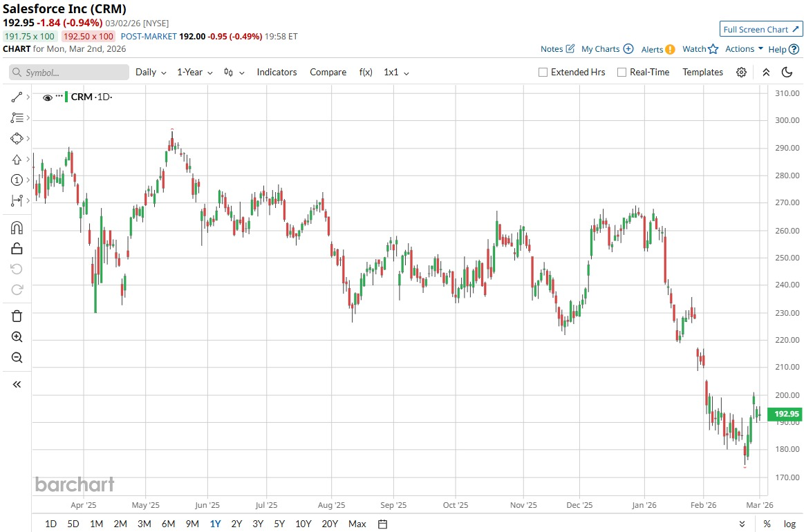The image size is (804, 532).
Task: Open the Fibonacci/annotation lines tool
Action: tap(17, 118)
